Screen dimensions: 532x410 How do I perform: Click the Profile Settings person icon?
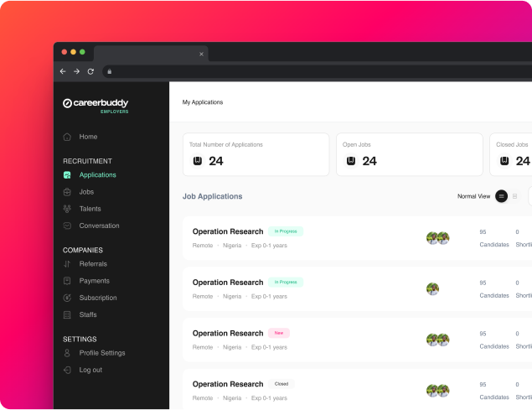tap(67, 353)
